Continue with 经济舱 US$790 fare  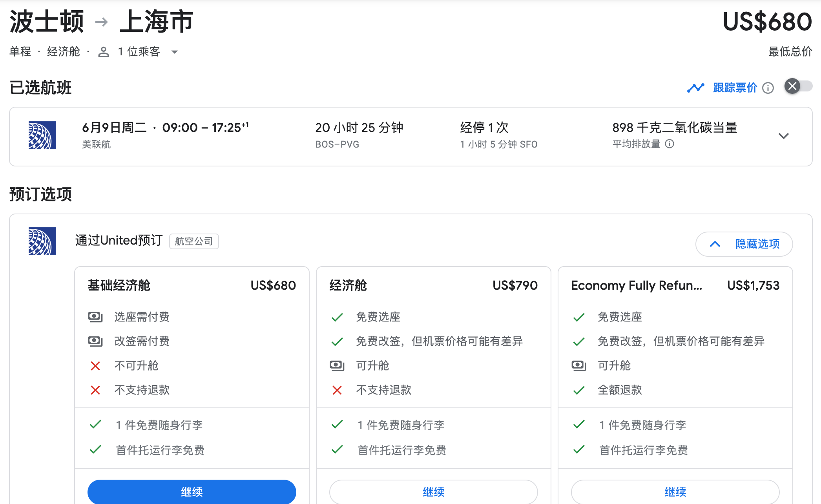(433, 491)
